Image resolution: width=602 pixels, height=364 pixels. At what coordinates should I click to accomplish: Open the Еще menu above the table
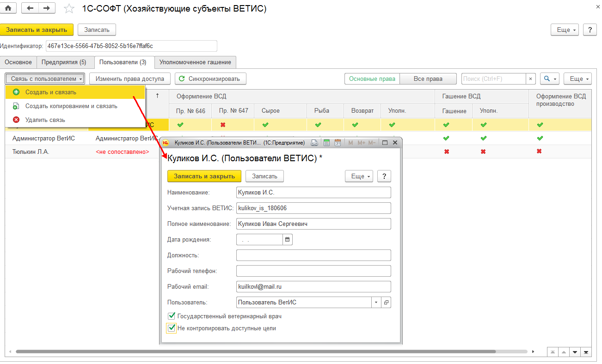(x=578, y=79)
